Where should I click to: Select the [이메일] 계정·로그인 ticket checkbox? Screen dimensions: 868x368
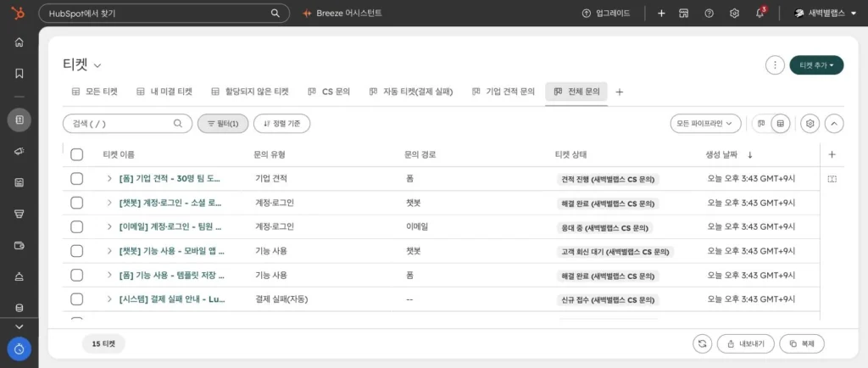(x=77, y=227)
